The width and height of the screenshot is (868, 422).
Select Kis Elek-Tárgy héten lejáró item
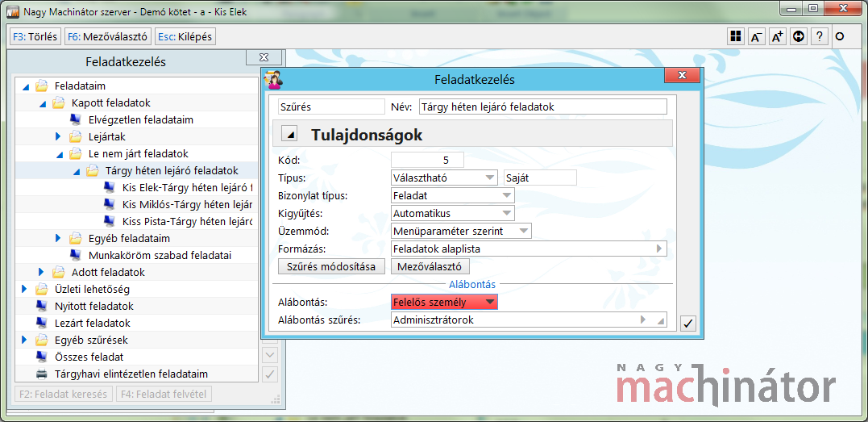187,187
